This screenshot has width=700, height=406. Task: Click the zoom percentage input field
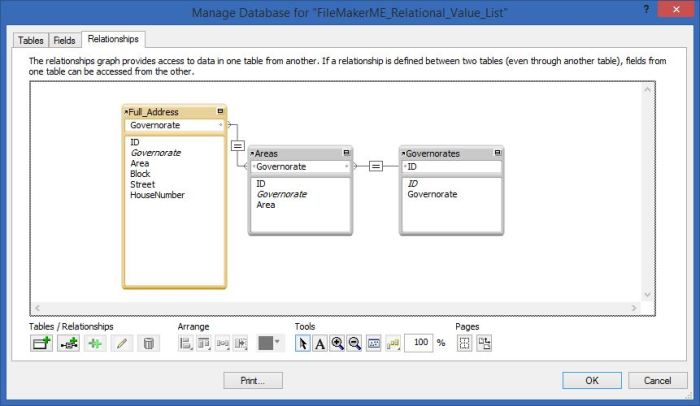[x=418, y=343]
